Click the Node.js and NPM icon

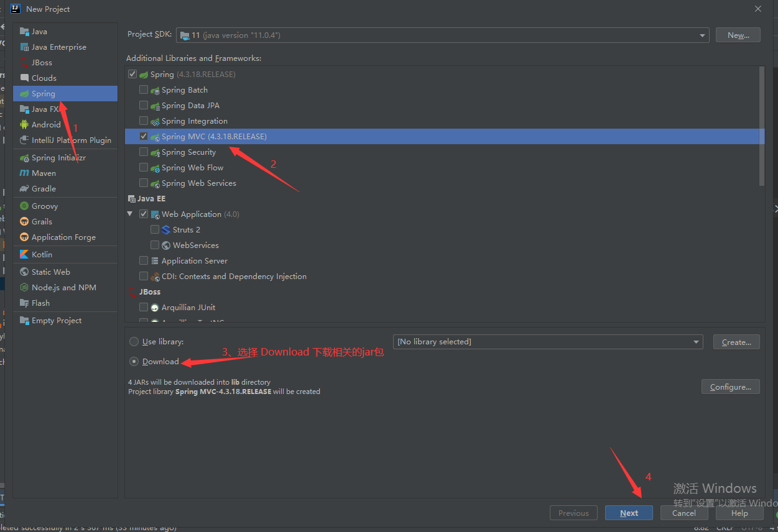pyautogui.click(x=24, y=288)
